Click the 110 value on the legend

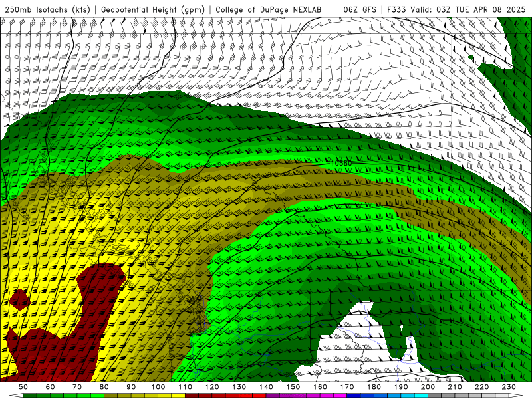pos(186,387)
